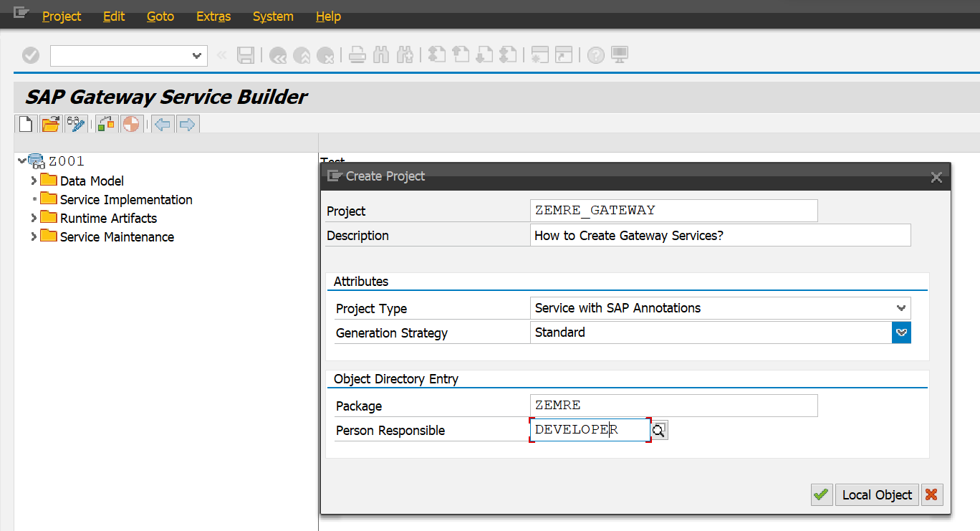Collapse the Z001 project node
The width and height of the screenshot is (980, 531).
coord(21,161)
